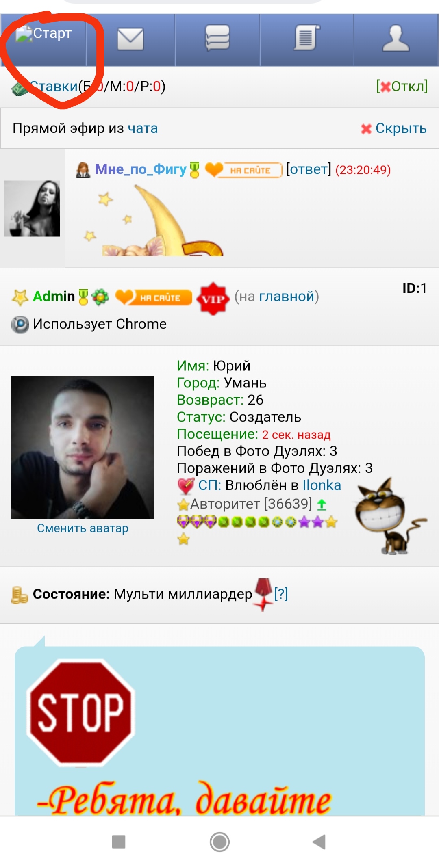Toggle the [Откл] switch

(402, 86)
